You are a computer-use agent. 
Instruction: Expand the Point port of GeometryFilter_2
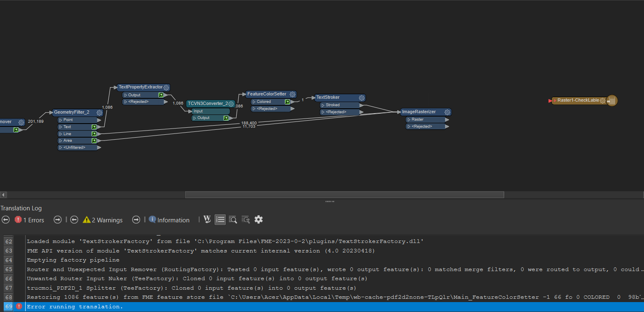[60, 120]
